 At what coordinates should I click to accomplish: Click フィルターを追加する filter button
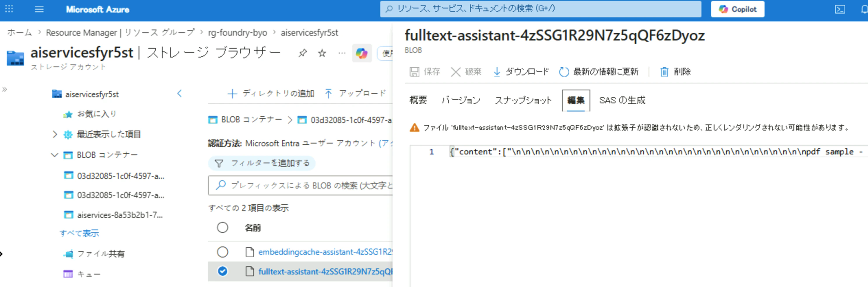coord(262,163)
